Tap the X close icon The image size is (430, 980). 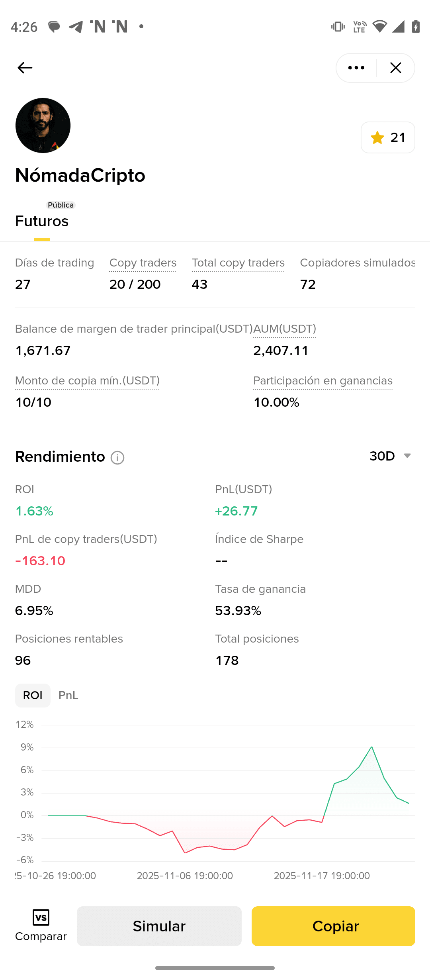tap(395, 68)
